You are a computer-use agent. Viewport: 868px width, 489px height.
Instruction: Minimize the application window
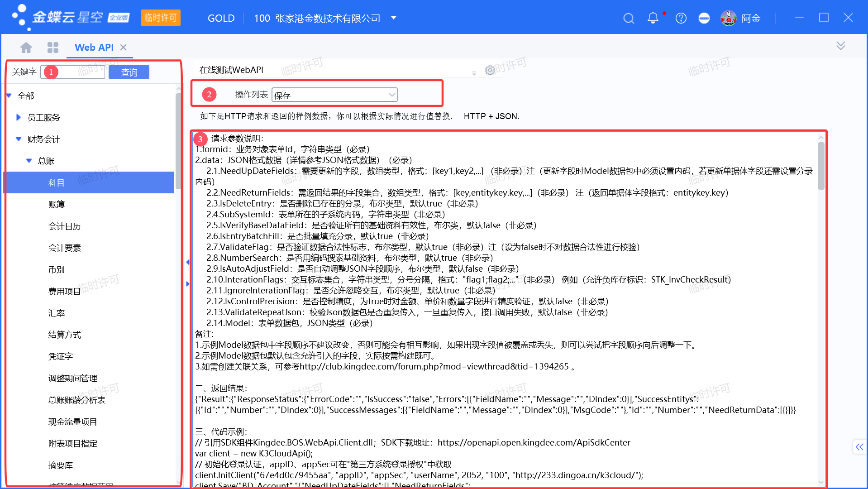tap(799, 18)
